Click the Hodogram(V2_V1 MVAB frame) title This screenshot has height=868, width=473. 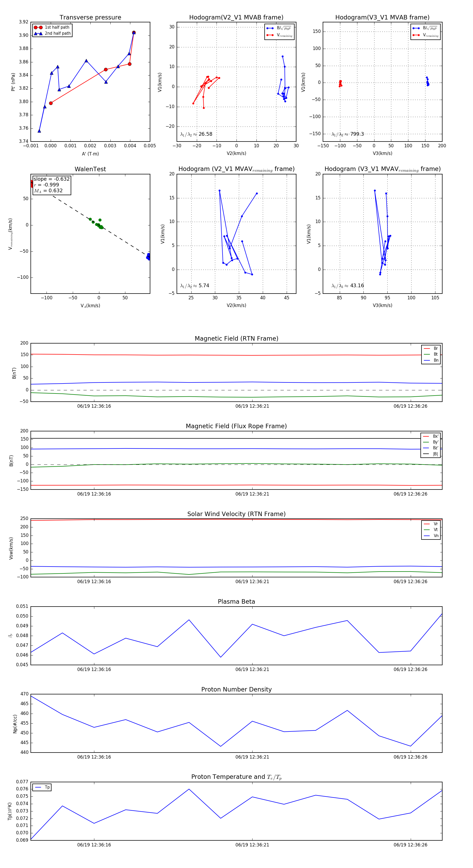pos(236,18)
